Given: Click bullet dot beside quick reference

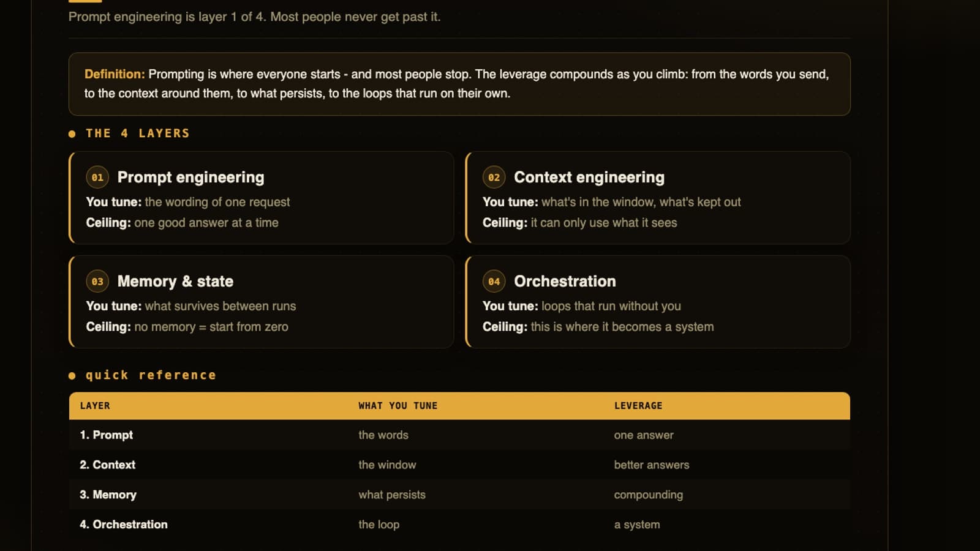Looking at the screenshot, I should pyautogui.click(x=72, y=376).
